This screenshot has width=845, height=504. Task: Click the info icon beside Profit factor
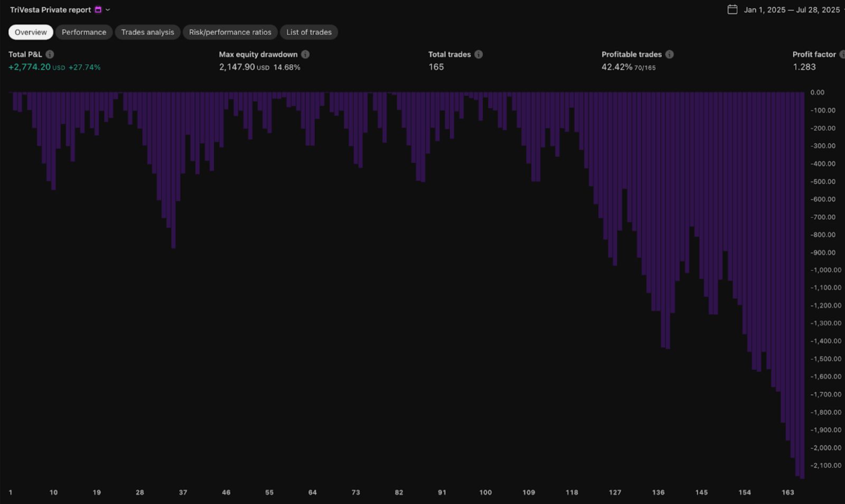click(842, 54)
